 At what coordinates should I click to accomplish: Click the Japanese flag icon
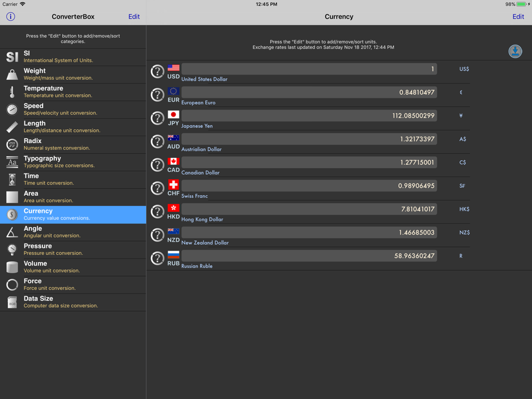173,114
